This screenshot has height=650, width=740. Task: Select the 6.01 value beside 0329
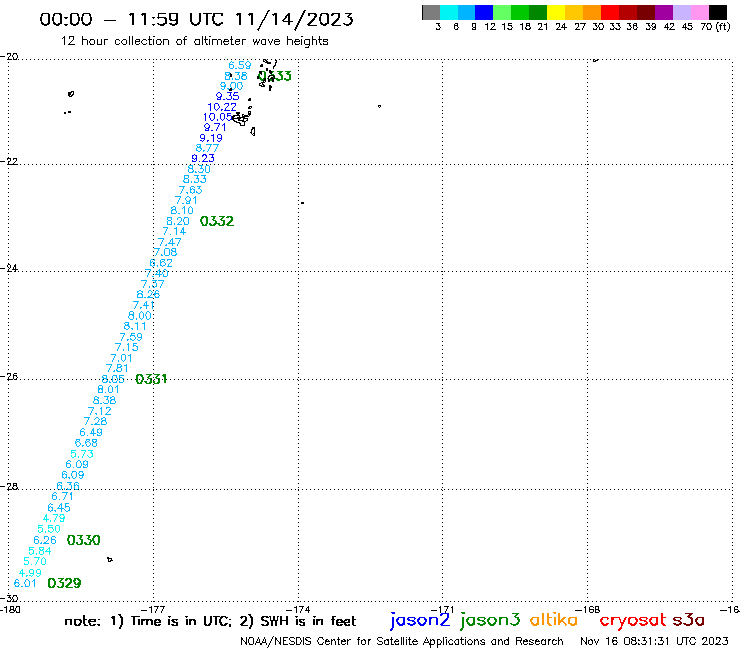(x=25, y=583)
